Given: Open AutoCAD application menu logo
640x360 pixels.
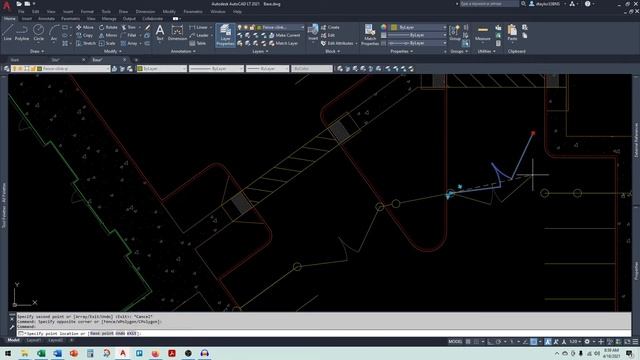Looking at the screenshot, I should pos(6,5).
